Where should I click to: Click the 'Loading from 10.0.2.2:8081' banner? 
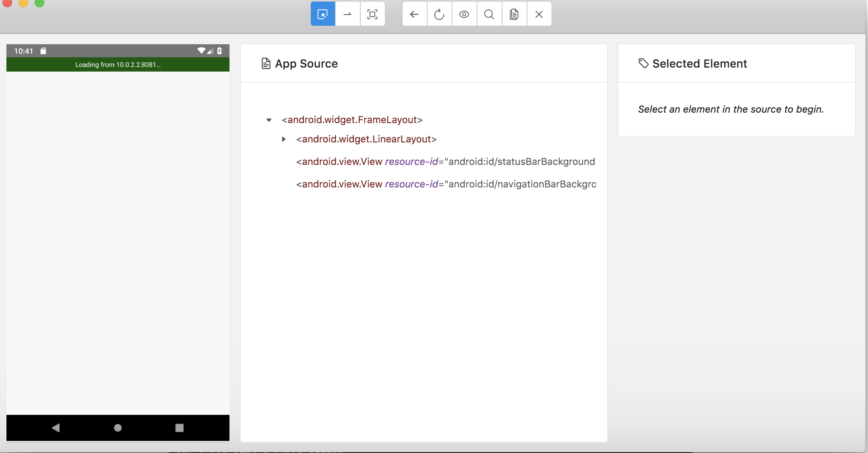coord(118,65)
